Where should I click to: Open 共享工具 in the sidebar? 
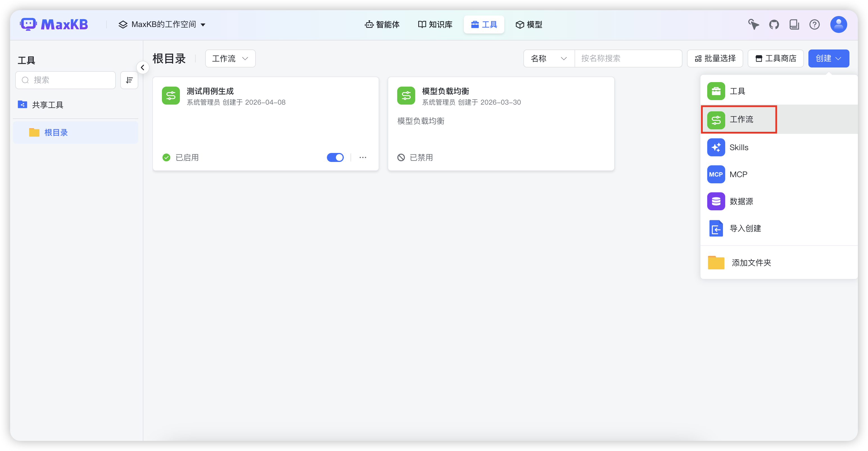48,105
